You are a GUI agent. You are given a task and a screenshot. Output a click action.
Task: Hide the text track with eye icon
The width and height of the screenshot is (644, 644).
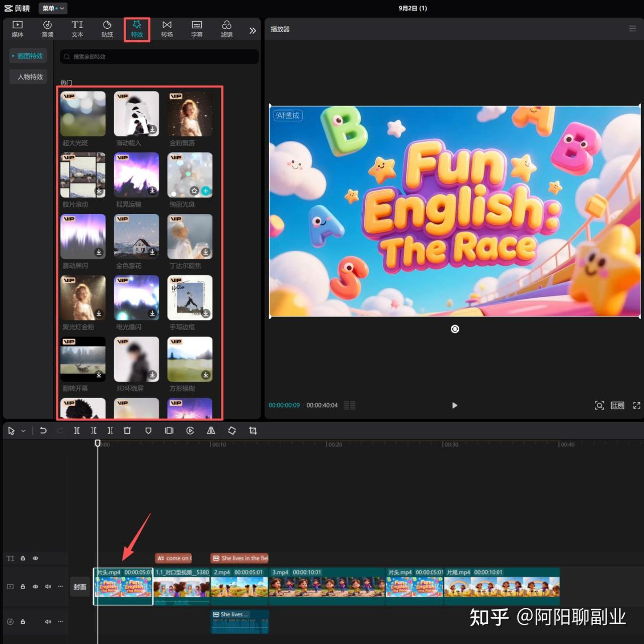pos(35,558)
